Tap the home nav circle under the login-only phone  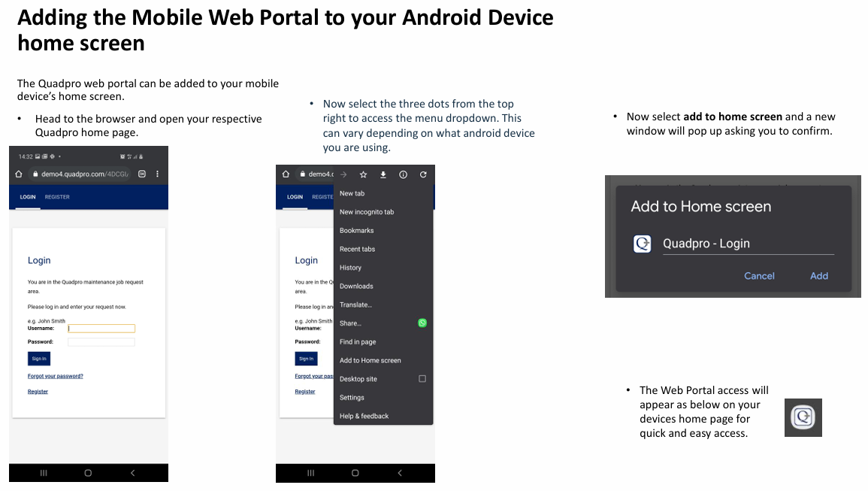pos(88,473)
